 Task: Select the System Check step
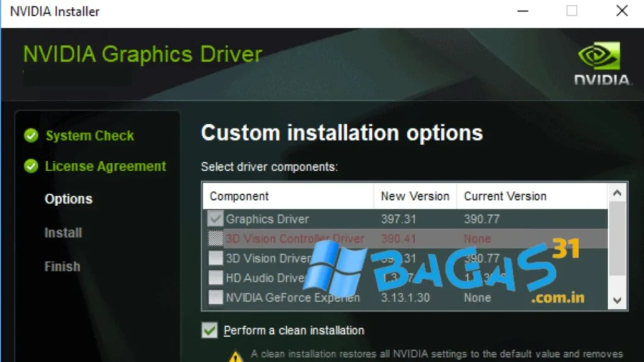pos(89,136)
